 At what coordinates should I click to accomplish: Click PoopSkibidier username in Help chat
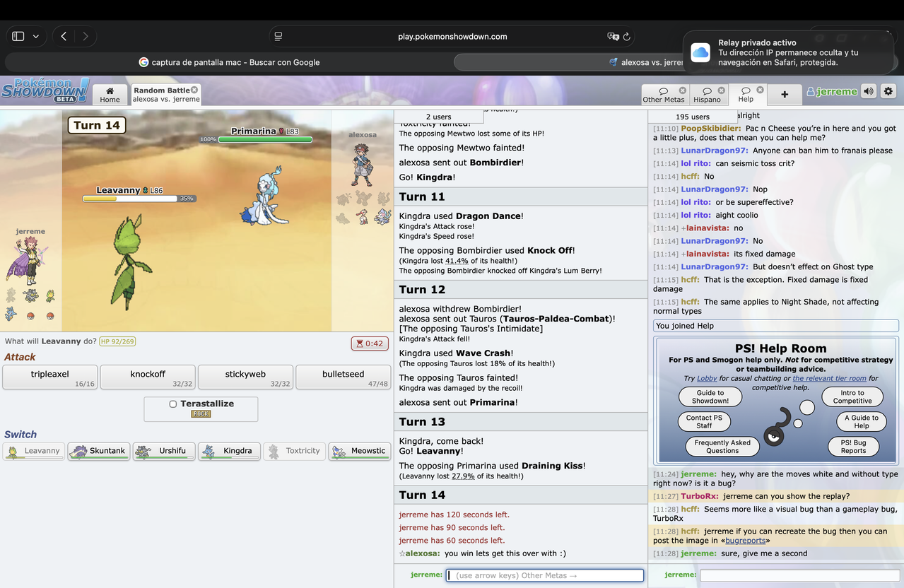[x=710, y=129]
